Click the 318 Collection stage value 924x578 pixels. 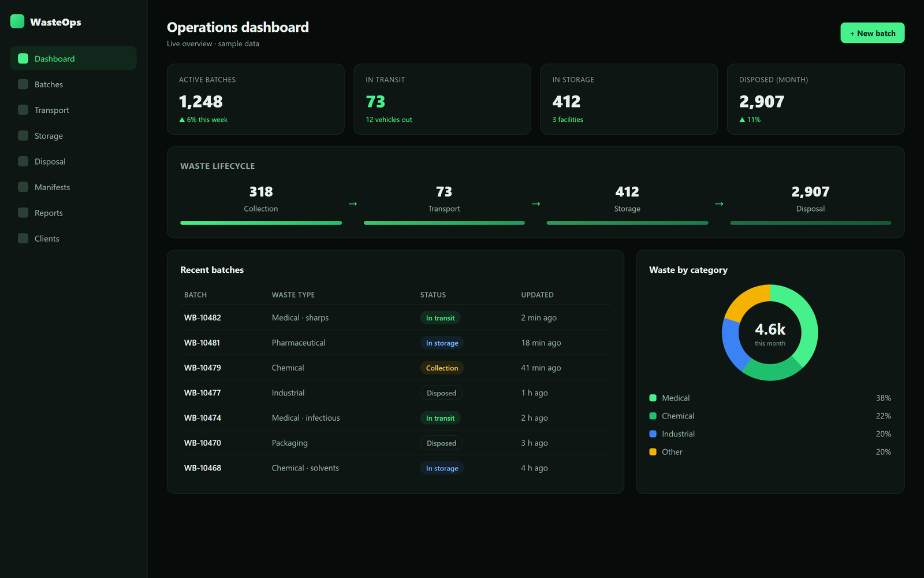(261, 191)
